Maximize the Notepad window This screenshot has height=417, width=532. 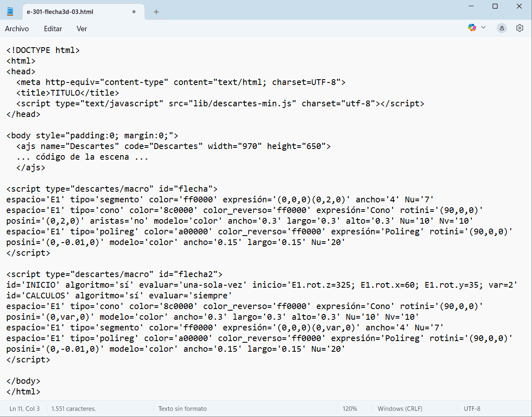495,6
